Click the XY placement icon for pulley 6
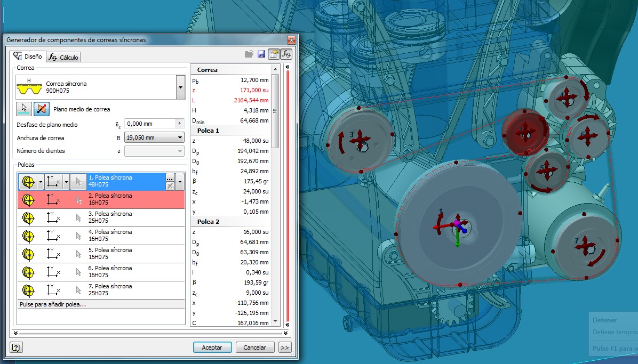 click(53, 272)
